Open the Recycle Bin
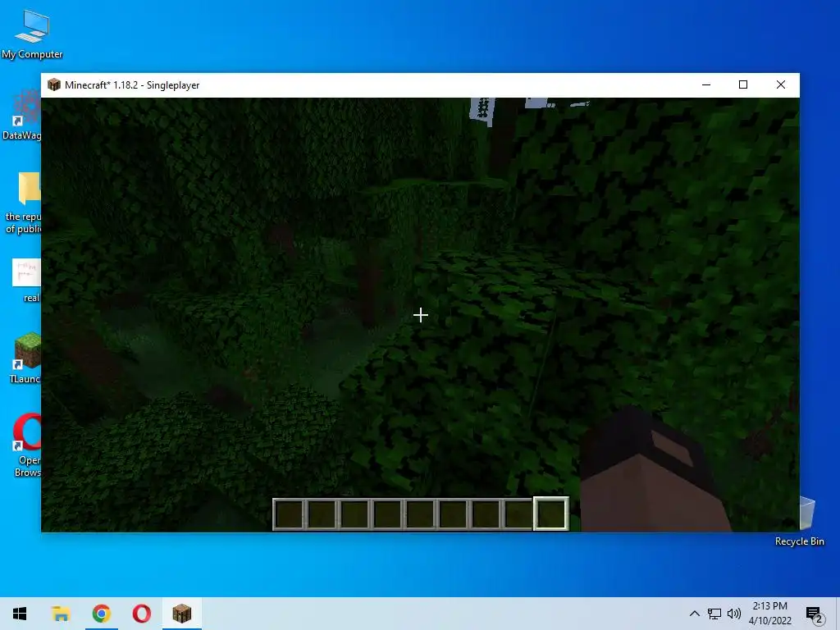840x630 pixels. [x=800, y=521]
